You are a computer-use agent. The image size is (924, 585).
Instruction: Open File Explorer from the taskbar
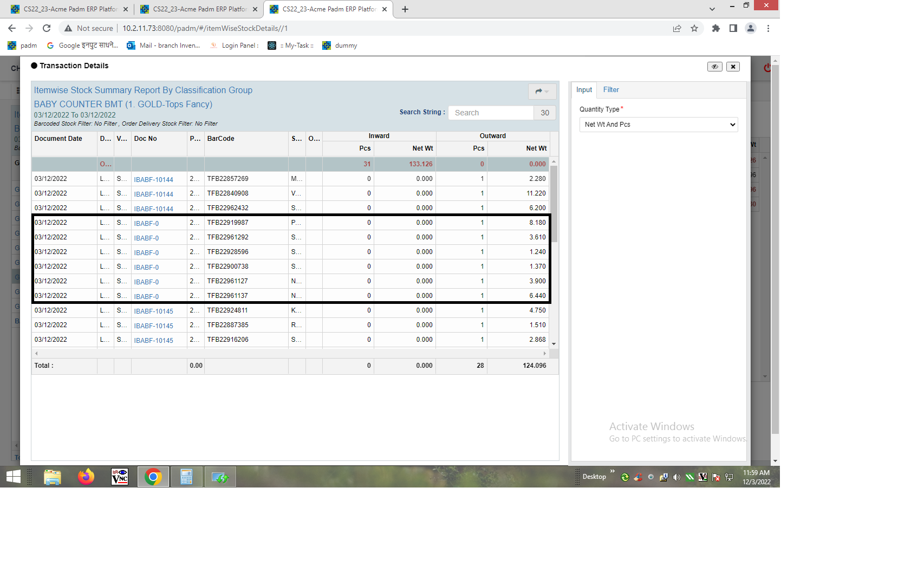tap(53, 477)
